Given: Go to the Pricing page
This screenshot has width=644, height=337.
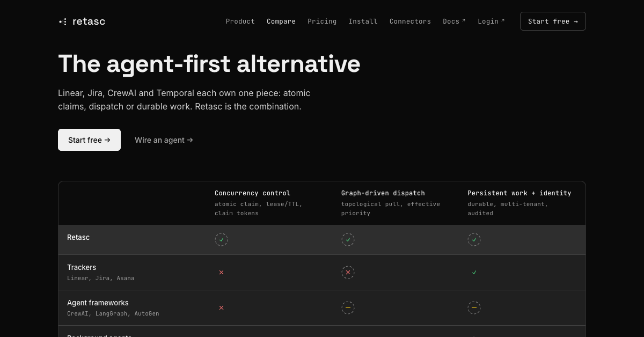Looking at the screenshot, I should click(x=322, y=21).
